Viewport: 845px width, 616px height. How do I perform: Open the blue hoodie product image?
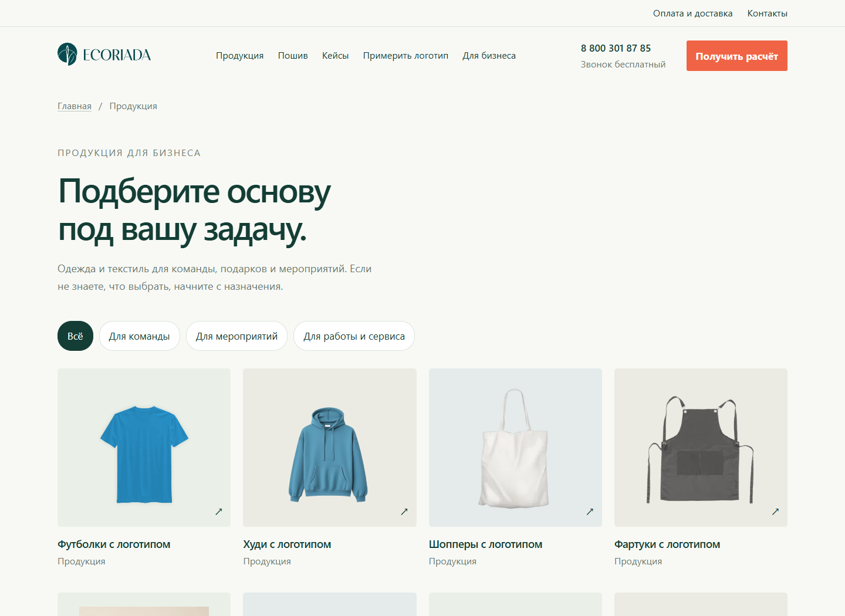click(x=330, y=448)
